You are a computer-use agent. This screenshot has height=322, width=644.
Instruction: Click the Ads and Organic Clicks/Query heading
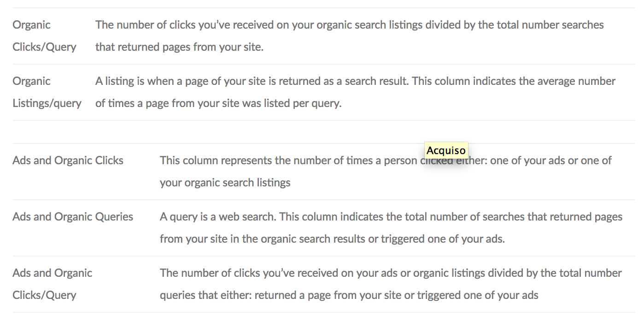(x=53, y=284)
